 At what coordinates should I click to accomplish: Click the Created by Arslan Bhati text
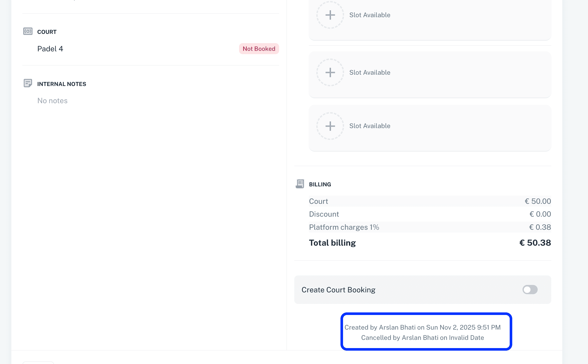click(x=422, y=327)
